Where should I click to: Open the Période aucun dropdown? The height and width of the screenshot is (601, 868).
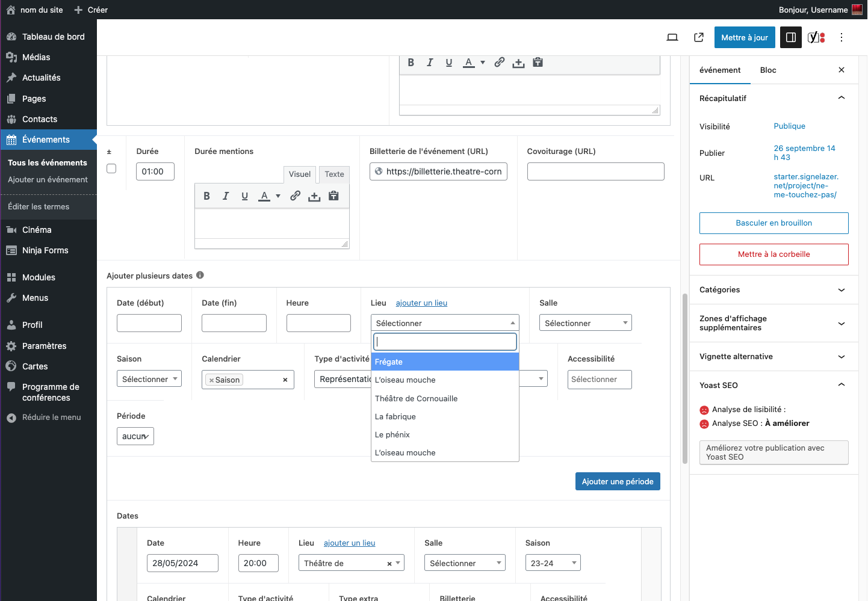[x=135, y=436]
